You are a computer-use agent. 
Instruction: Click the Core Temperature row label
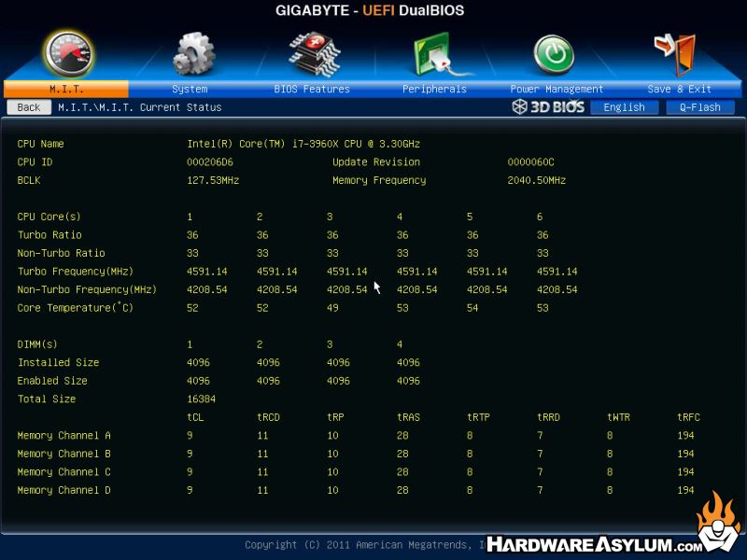76,308
